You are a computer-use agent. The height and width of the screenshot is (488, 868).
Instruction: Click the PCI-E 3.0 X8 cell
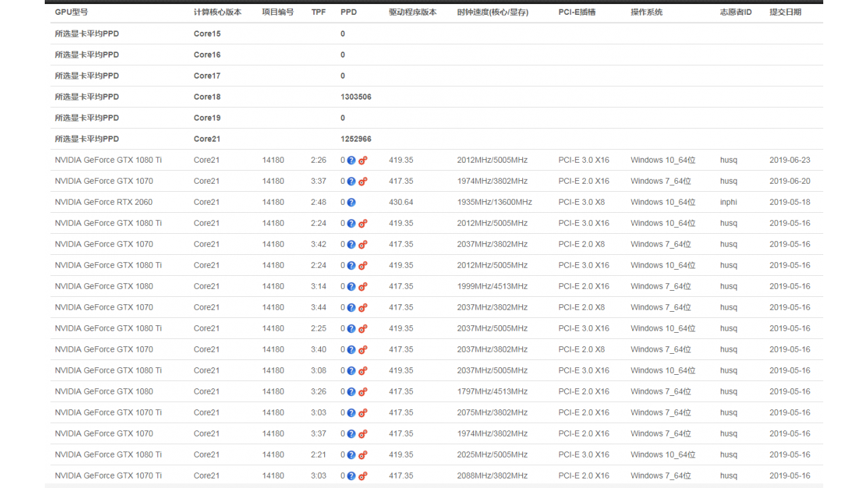point(582,202)
